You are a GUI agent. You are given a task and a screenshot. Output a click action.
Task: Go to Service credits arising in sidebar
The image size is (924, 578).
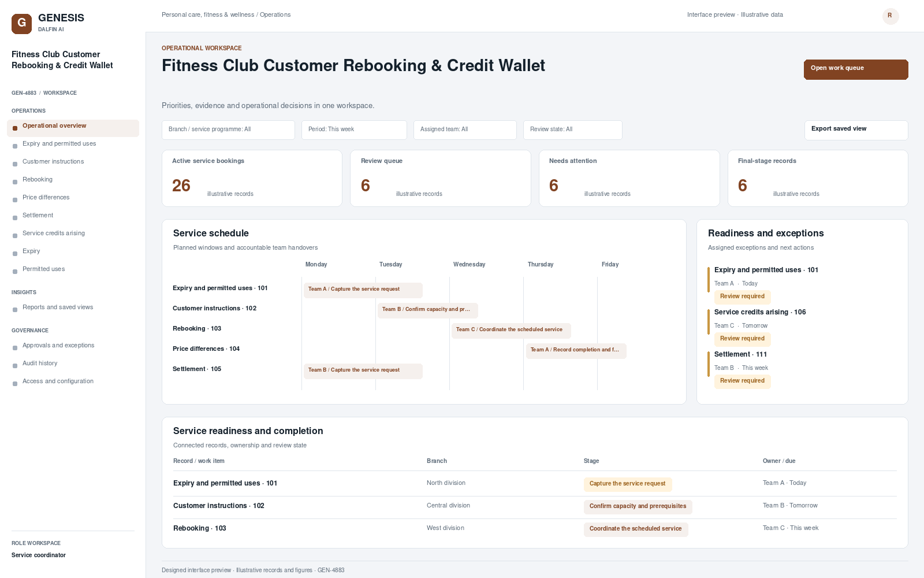click(x=73, y=234)
